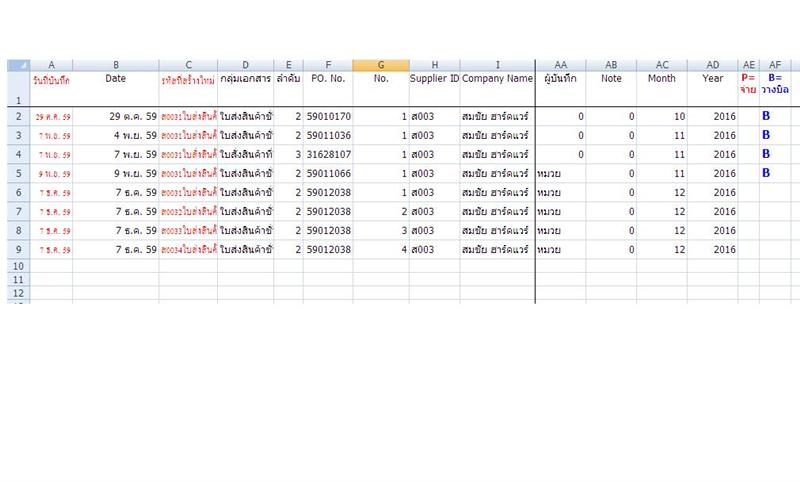
Task: Click the Note header cell
Action: [611, 78]
